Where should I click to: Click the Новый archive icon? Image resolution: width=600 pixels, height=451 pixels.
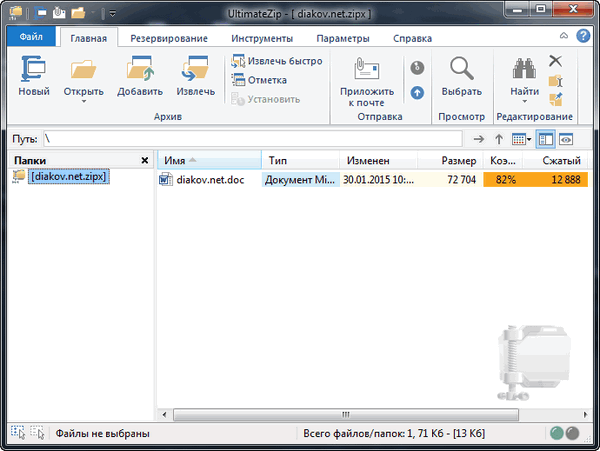pyautogui.click(x=34, y=69)
